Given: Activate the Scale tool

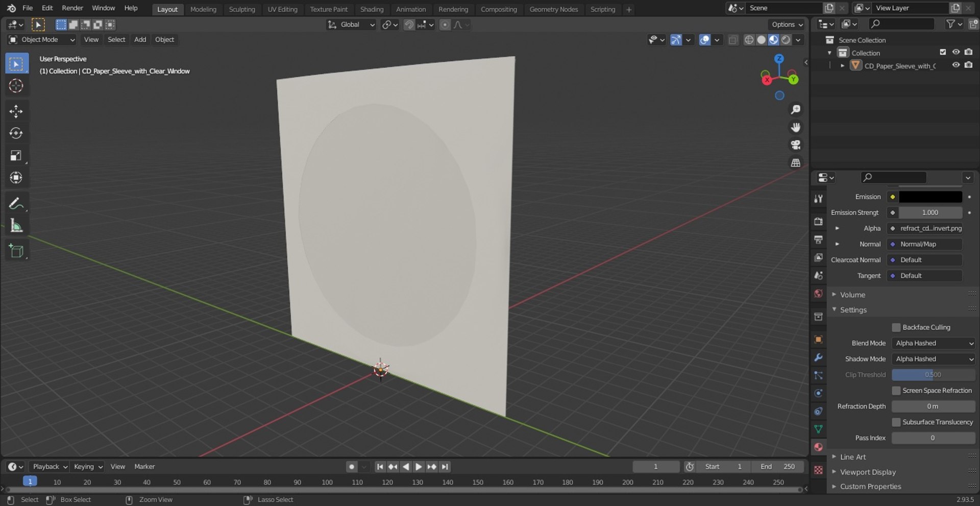Looking at the screenshot, I should click(16, 156).
